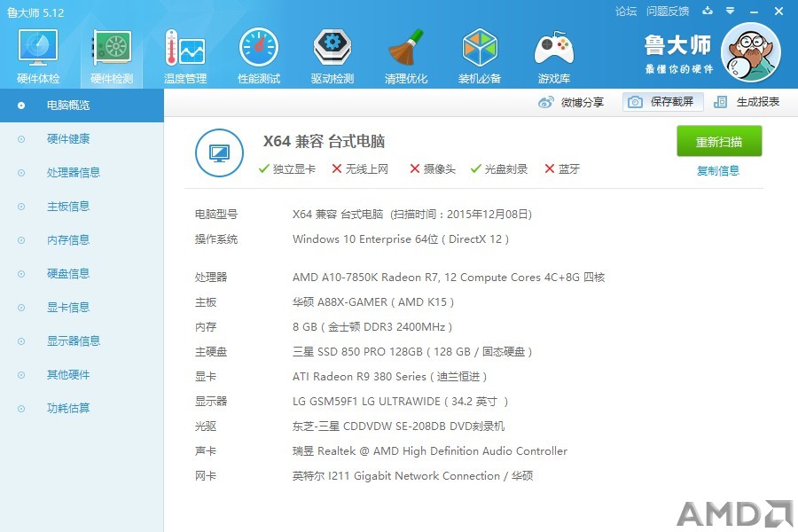Viewport: 798px width, 532px height.
Task: Click the Windows 10 Enterprise OS text
Action: tap(401, 239)
